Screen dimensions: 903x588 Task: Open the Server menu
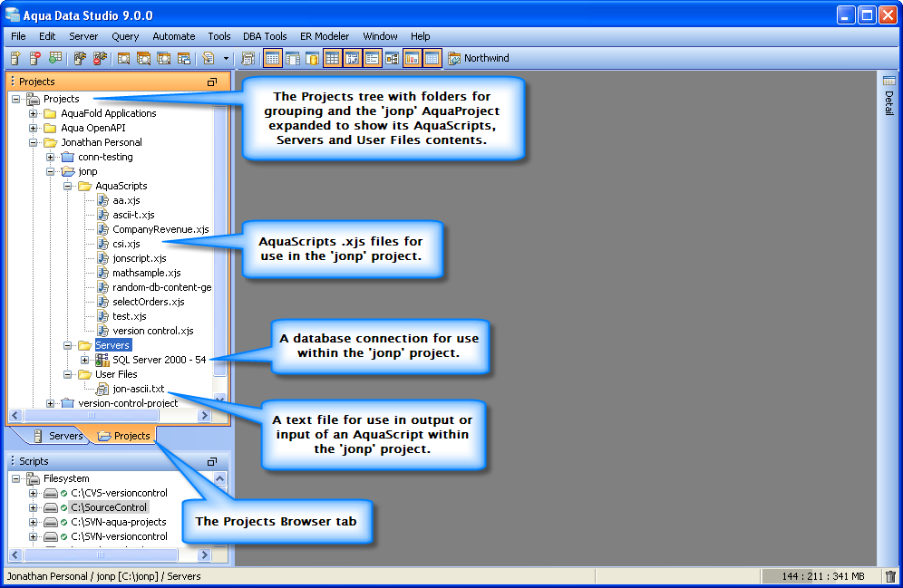click(x=83, y=36)
